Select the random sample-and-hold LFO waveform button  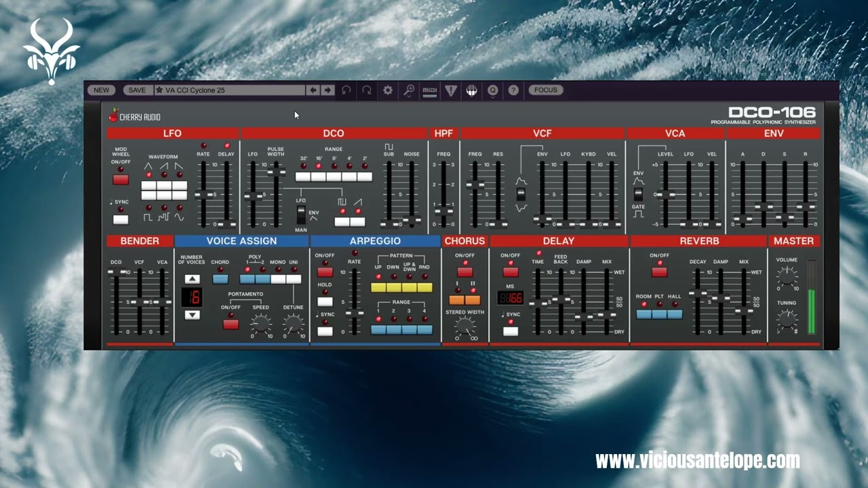pos(164,195)
